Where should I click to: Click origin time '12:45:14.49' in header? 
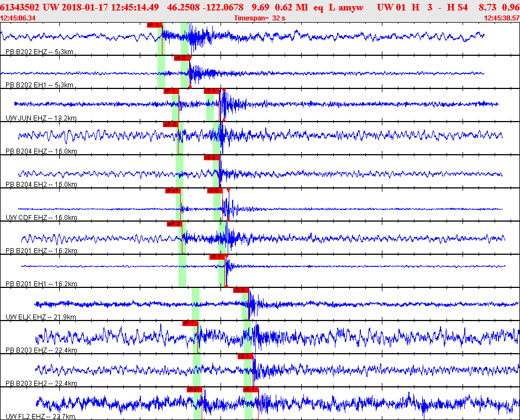[x=135, y=7]
